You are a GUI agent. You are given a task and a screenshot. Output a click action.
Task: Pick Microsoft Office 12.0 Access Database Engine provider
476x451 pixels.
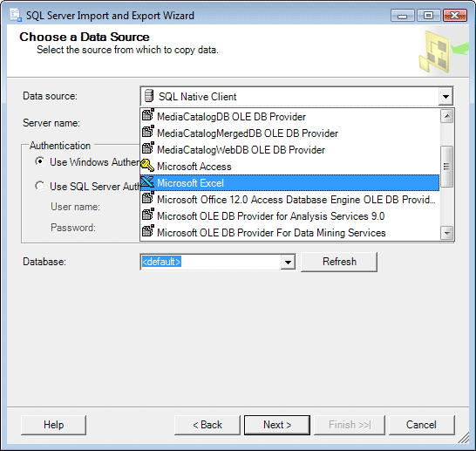tap(289, 200)
